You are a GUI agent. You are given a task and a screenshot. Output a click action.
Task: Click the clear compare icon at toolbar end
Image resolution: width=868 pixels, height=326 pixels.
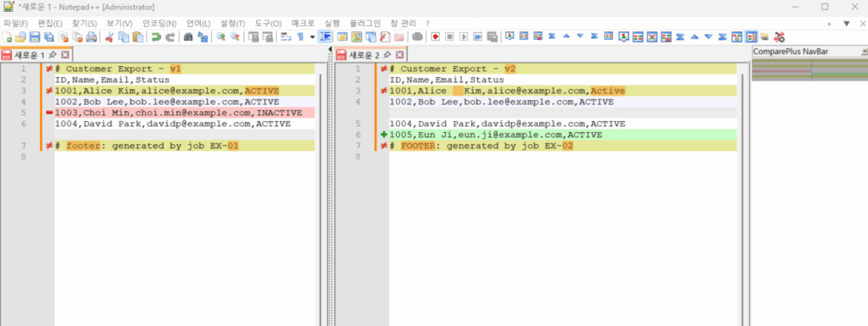tap(780, 37)
